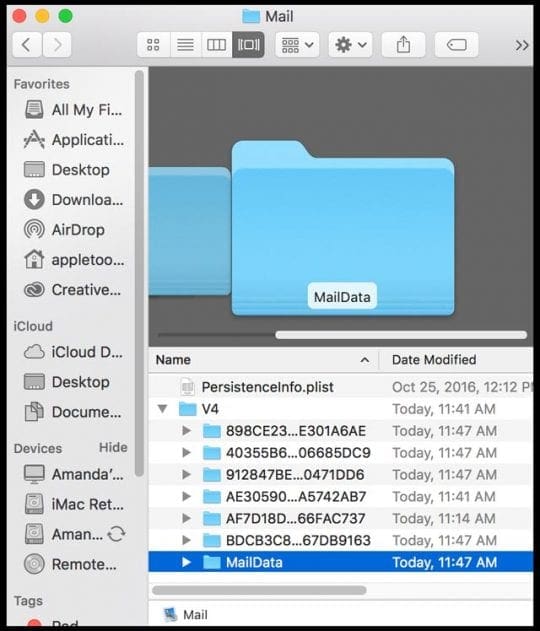Viewport: 540px width, 631px height.
Task: Open Applications in Favorites sidebar
Action: point(74,140)
